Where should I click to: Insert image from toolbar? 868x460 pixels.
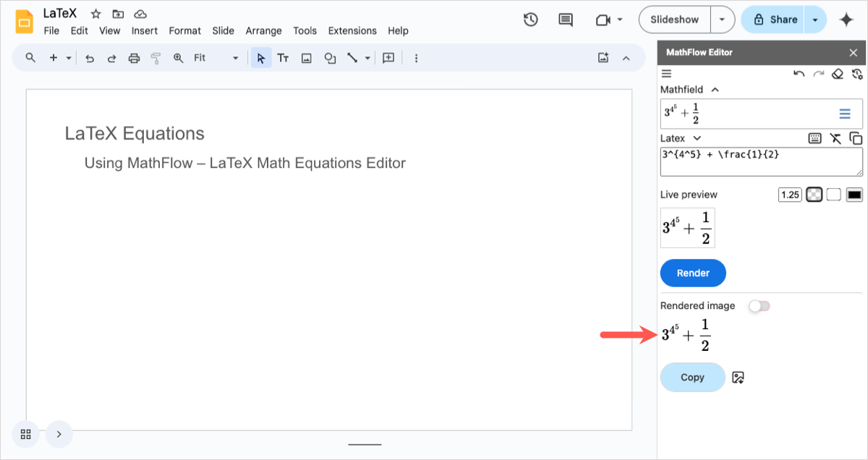(x=306, y=59)
